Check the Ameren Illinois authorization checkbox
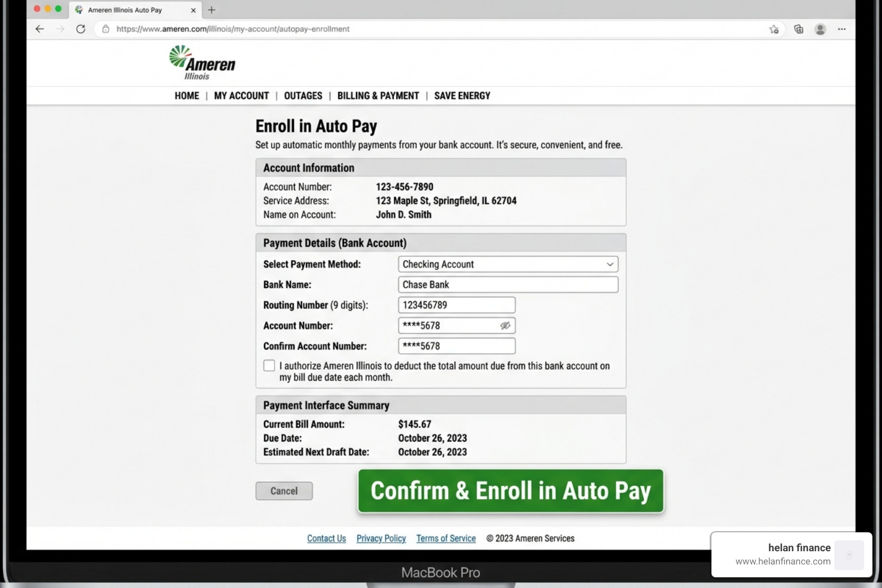This screenshot has width=882, height=588. tap(269, 365)
